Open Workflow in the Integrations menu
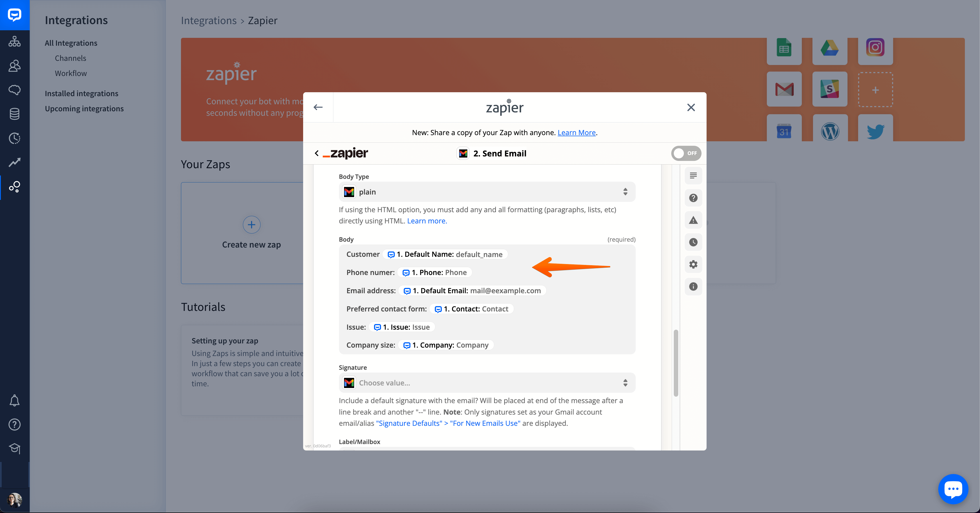Screen dimensions: 980x513 click(x=71, y=73)
